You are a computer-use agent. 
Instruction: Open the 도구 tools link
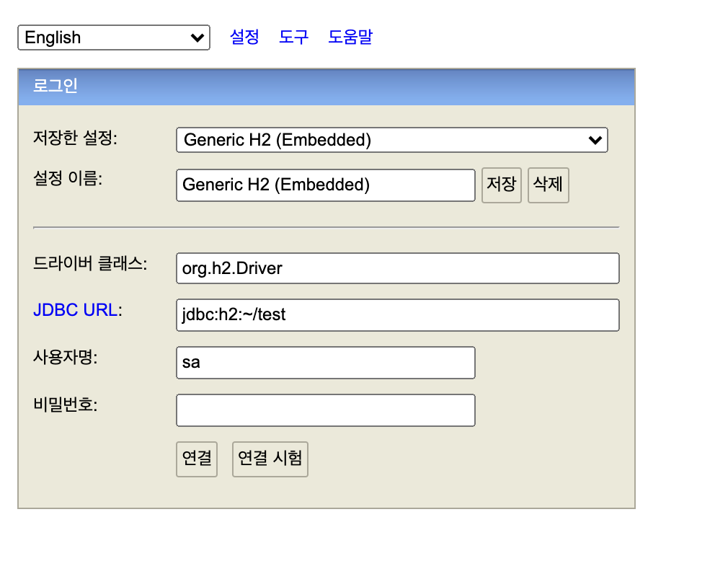click(x=293, y=37)
